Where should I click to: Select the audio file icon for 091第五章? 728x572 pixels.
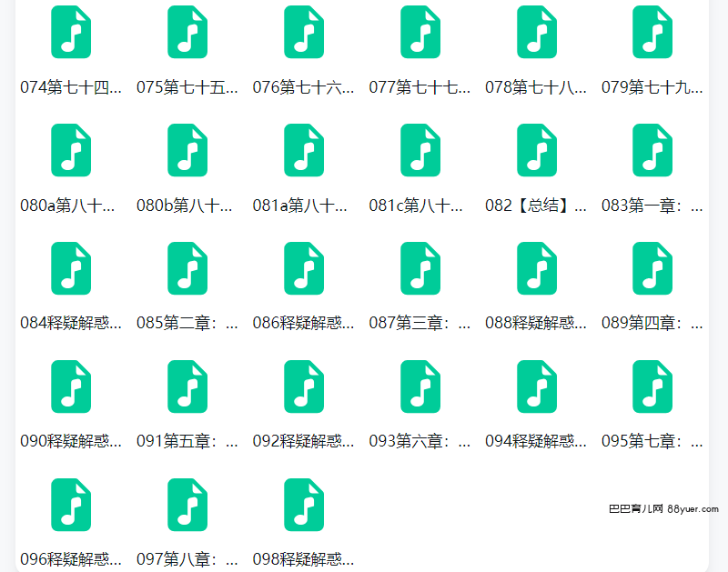pyautogui.click(x=187, y=386)
